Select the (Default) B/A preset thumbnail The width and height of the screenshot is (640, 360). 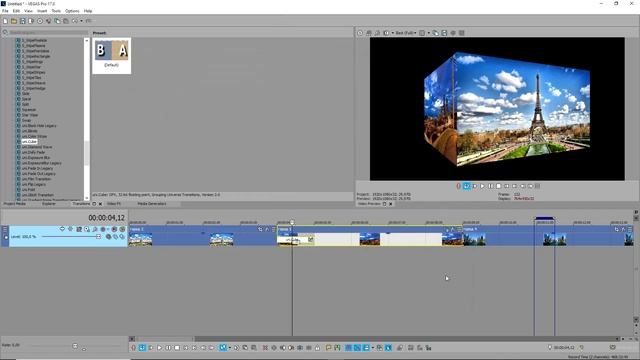[111, 56]
